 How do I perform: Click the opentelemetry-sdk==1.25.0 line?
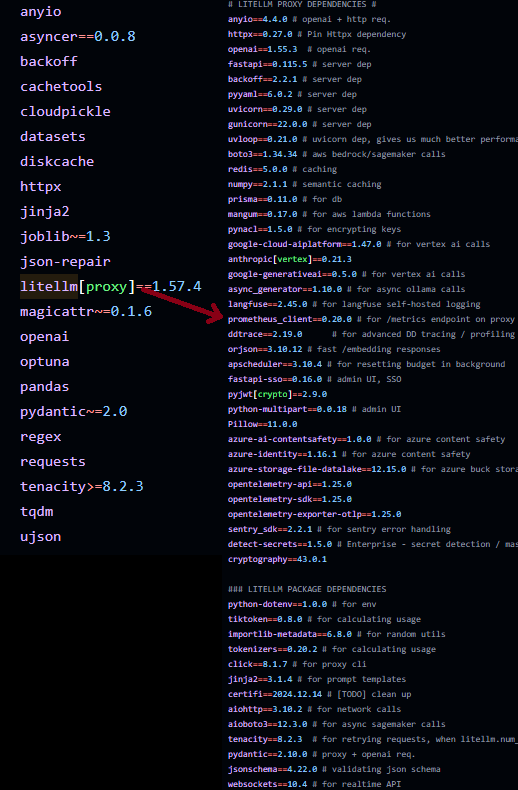tap(289, 499)
